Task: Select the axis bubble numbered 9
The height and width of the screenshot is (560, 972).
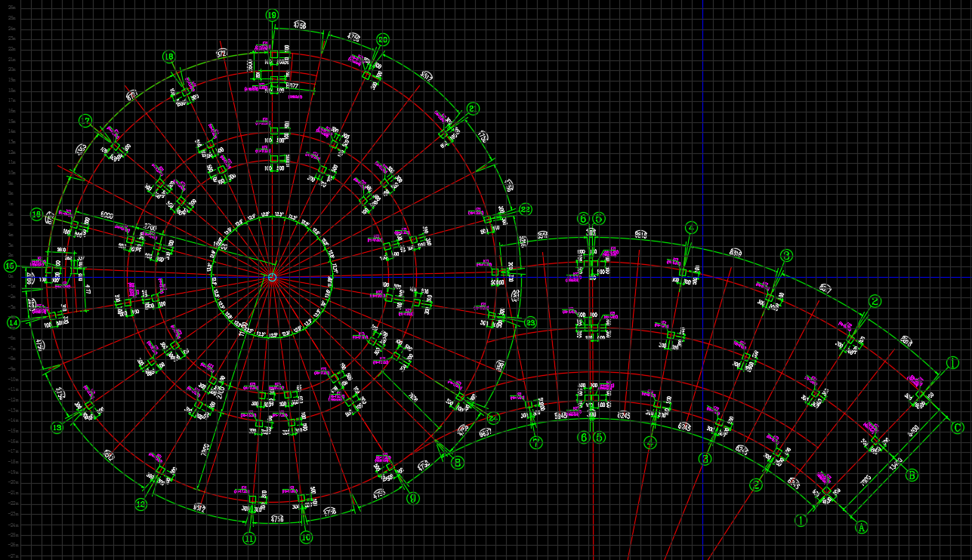Action: pos(412,498)
